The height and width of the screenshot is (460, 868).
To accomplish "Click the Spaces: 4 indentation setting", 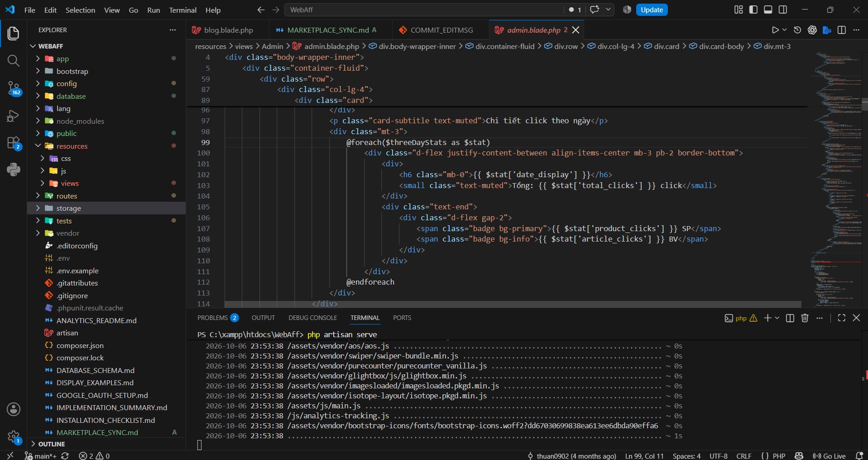I will [x=686, y=456].
